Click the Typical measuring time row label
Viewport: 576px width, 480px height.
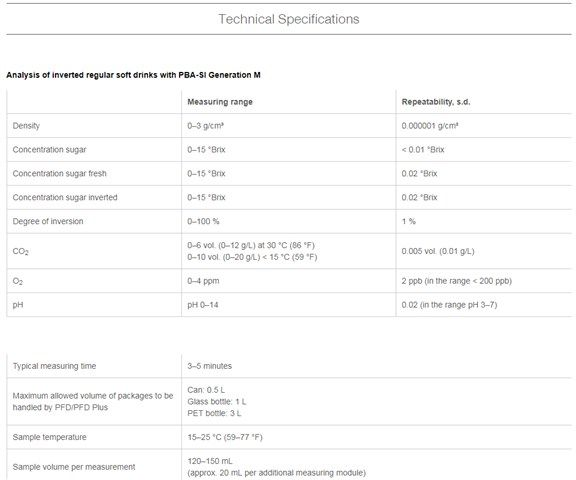click(54, 366)
